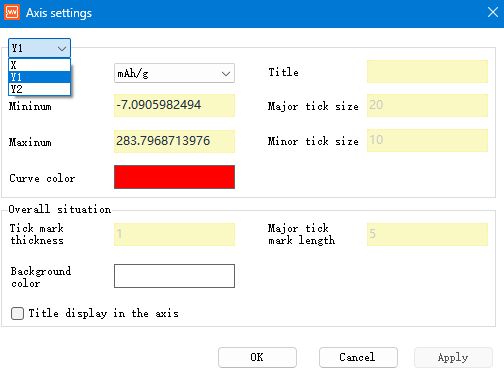
Task: Close the Axis settings dialog
Action: coord(493,13)
